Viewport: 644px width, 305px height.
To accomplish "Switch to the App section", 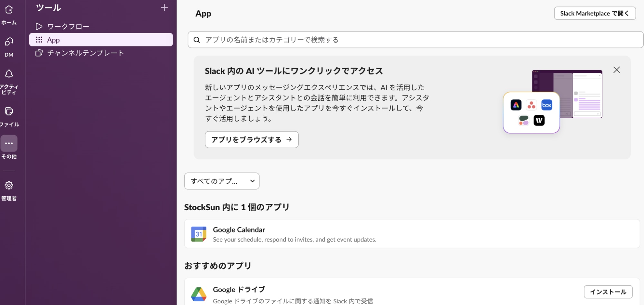I will 53,40.
